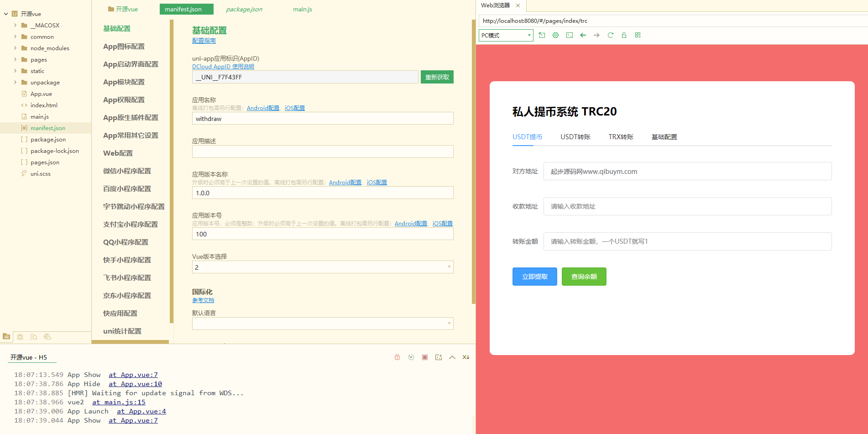The image size is (868, 434).
Task: Expand the node_modules folder
Action: [x=15, y=48]
